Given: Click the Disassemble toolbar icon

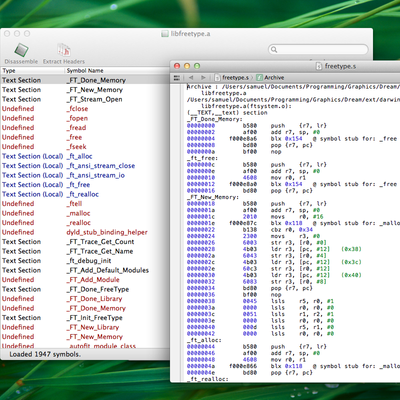Looking at the screenshot, I should [x=21, y=50].
